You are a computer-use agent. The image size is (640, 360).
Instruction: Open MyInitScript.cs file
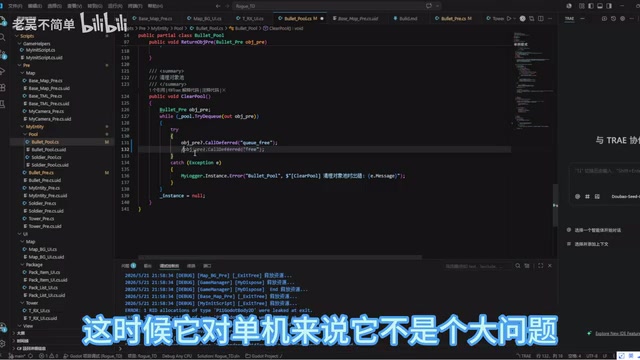[x=40, y=50]
